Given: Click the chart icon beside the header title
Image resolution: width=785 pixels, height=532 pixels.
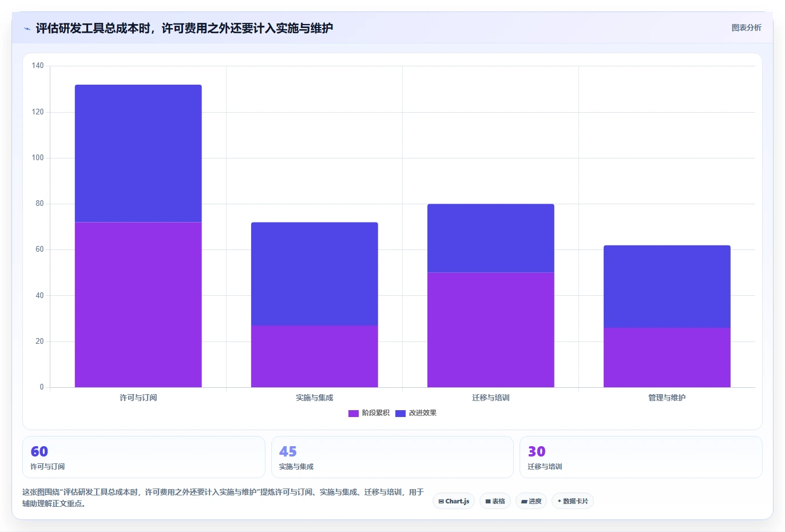Looking at the screenshot, I should 27,29.
